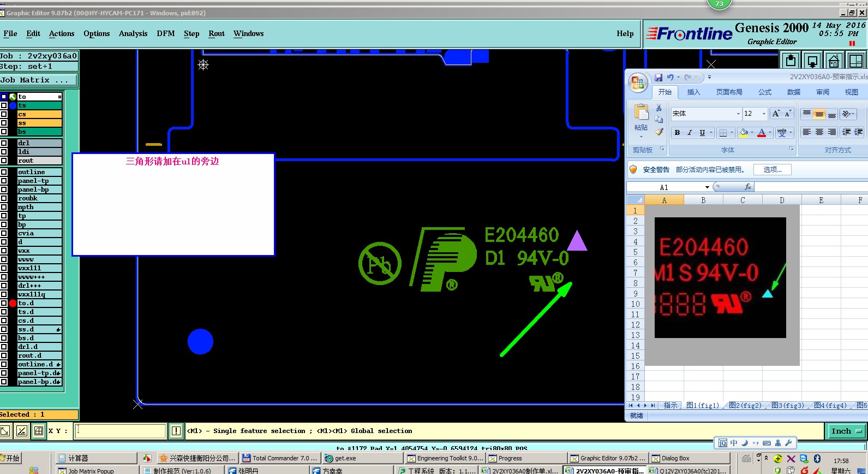Screen dimensions: 868x474
Task: Switch to the 插入 ribbon tab
Action: (x=693, y=92)
